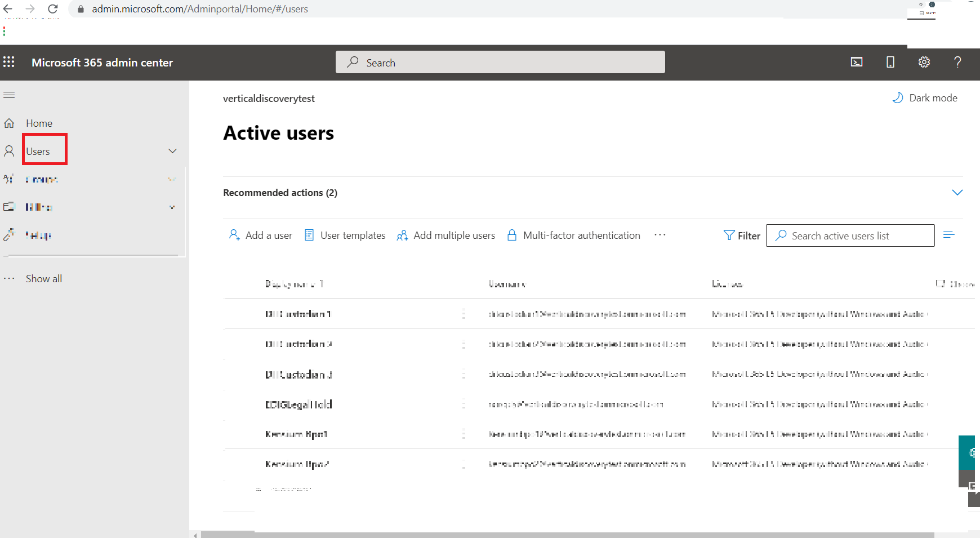Screen dimensions: 980x538
Task: Open Cloud Shell from the header
Action: pyautogui.click(x=857, y=62)
